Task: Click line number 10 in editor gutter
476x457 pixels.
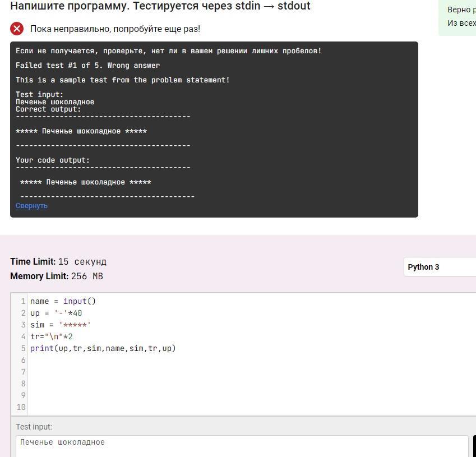Action: pyautogui.click(x=21, y=407)
